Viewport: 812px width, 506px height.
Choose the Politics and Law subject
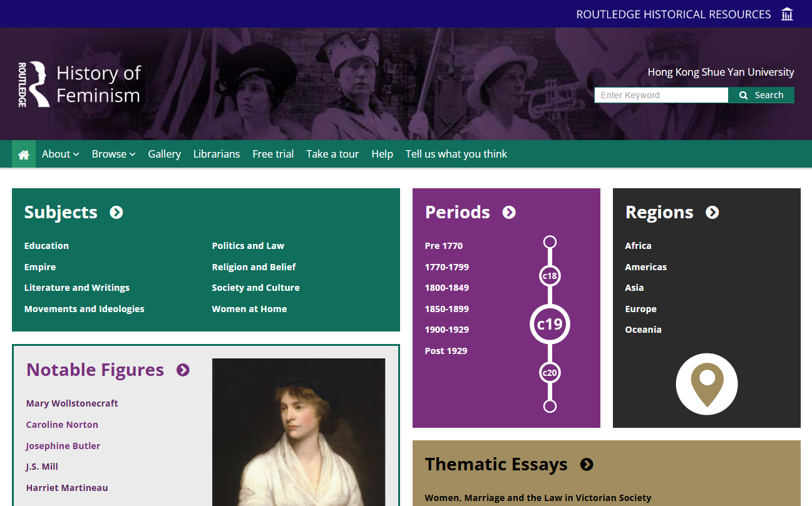[248, 246]
